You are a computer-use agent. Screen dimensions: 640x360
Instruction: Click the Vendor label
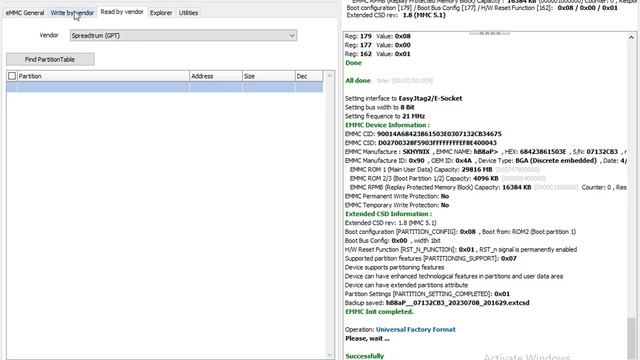click(x=49, y=35)
